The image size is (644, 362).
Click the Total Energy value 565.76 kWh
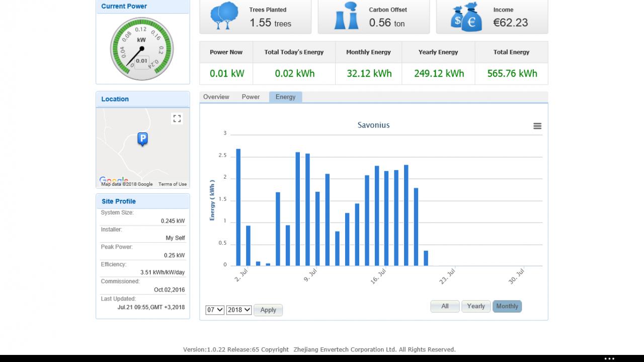(x=512, y=74)
